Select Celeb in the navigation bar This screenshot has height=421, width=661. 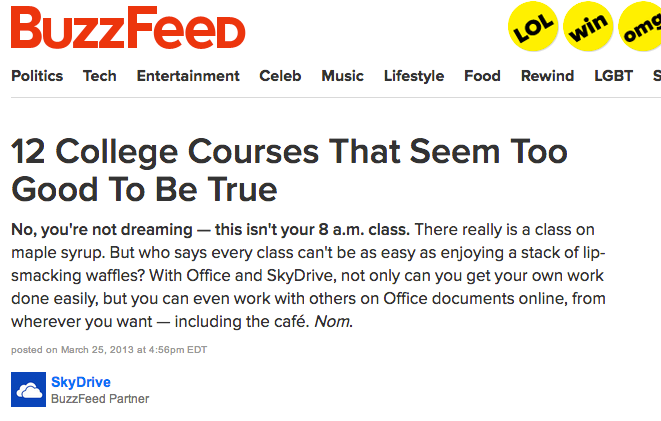coord(280,76)
